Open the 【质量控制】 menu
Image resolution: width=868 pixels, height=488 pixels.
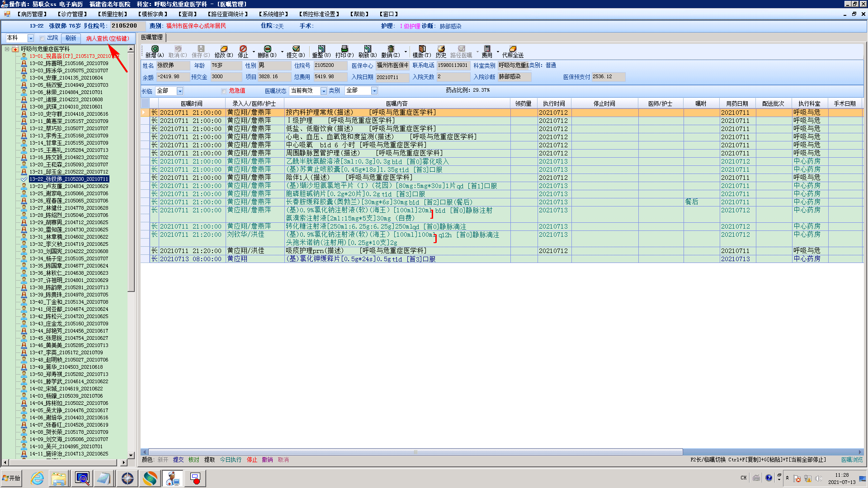[113, 14]
